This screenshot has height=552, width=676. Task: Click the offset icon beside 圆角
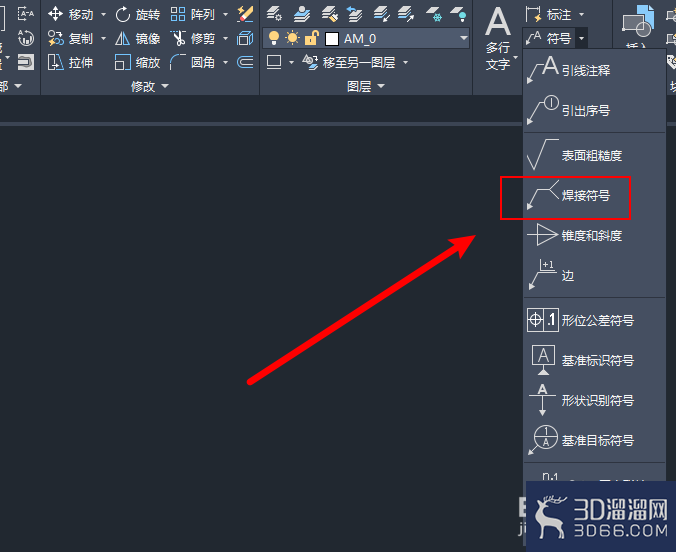(245, 63)
